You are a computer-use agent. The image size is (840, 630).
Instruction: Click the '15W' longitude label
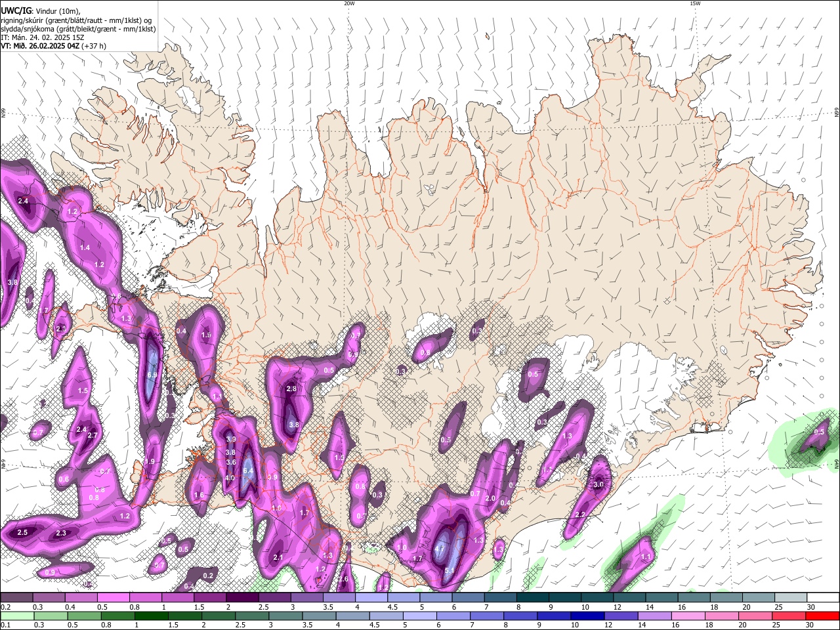(x=695, y=3)
